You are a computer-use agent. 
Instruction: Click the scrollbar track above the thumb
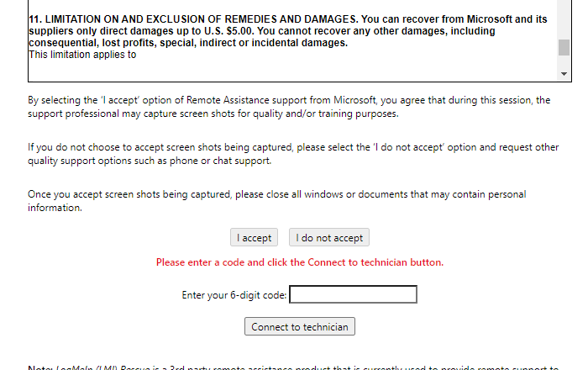tap(564, 17)
